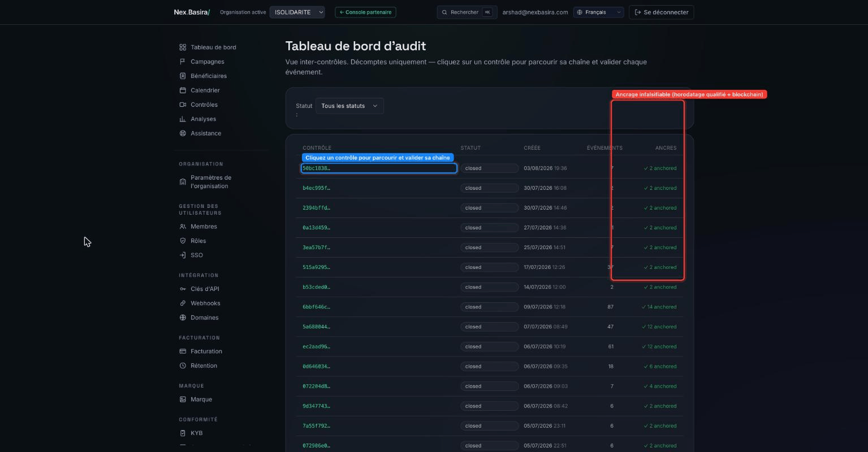Click the date 14/07/2026 12:00

(545, 287)
